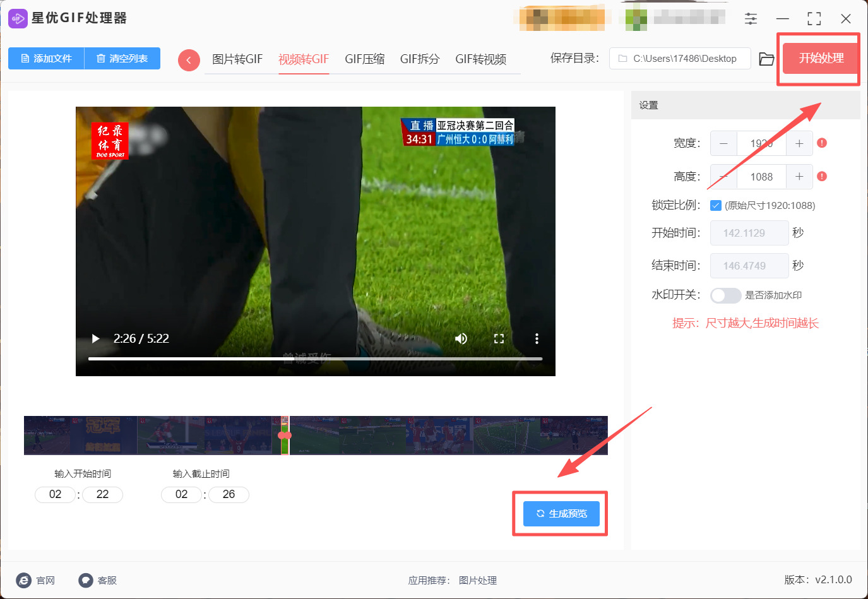The width and height of the screenshot is (868, 599).
Task: Click the end seconds field 26
Action: tap(229, 494)
